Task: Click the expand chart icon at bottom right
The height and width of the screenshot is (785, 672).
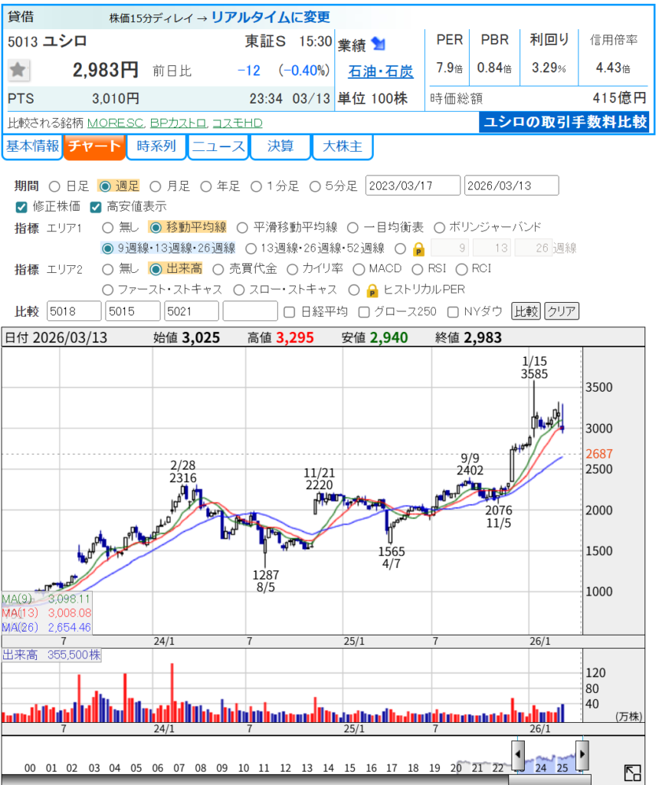Action: click(632, 772)
